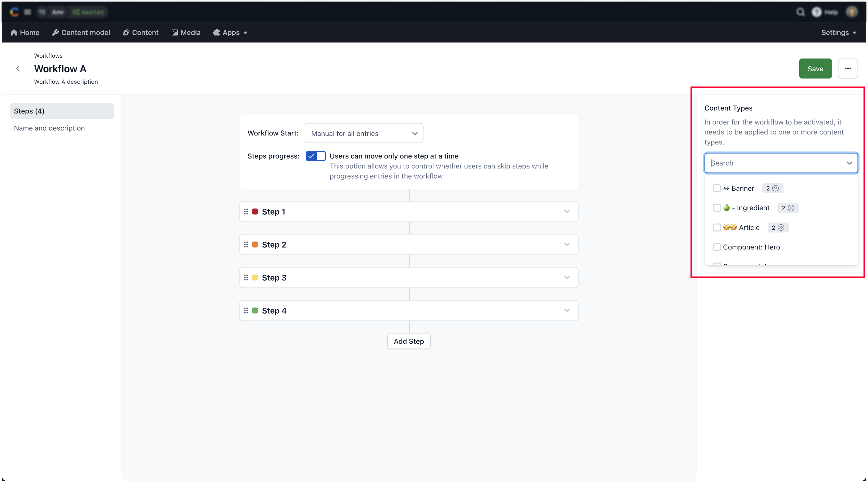Open the hamburger menu icon
This screenshot has height=481, width=868.
coord(28,12)
